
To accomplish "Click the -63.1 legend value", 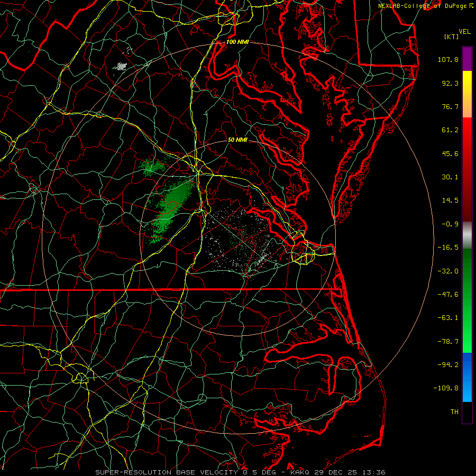I will point(448,318).
